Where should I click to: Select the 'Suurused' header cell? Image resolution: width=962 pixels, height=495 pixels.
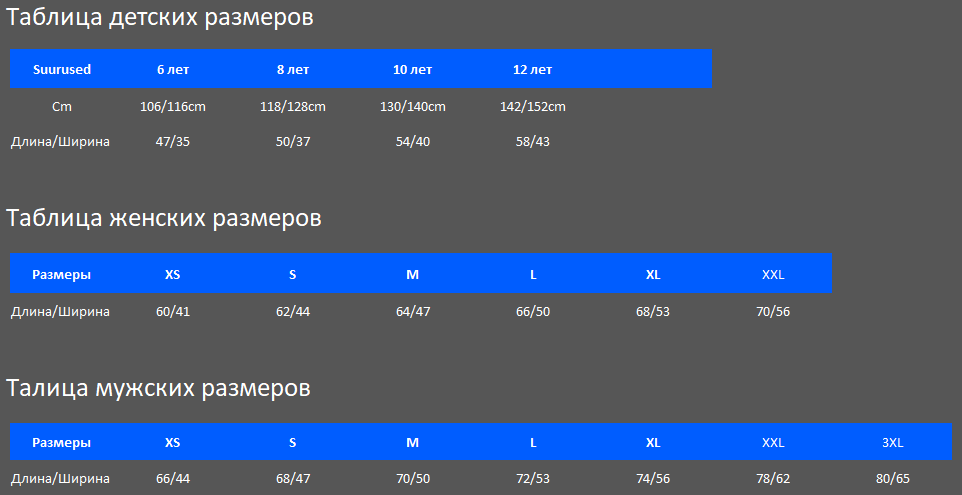click(62, 69)
